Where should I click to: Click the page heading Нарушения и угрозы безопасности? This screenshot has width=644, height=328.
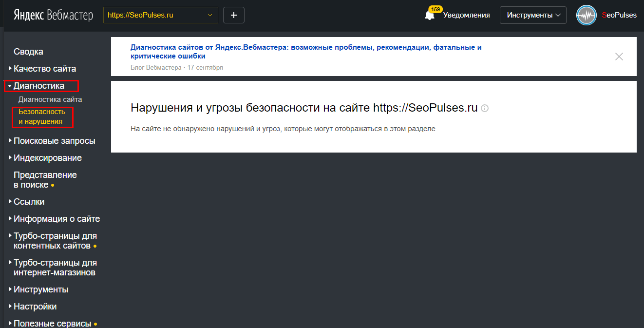[304, 108]
